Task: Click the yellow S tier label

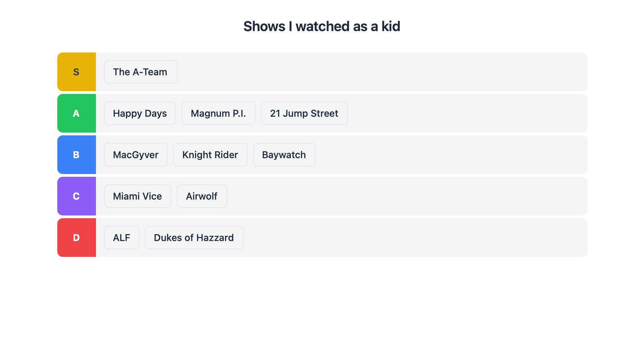Action: 76,72
